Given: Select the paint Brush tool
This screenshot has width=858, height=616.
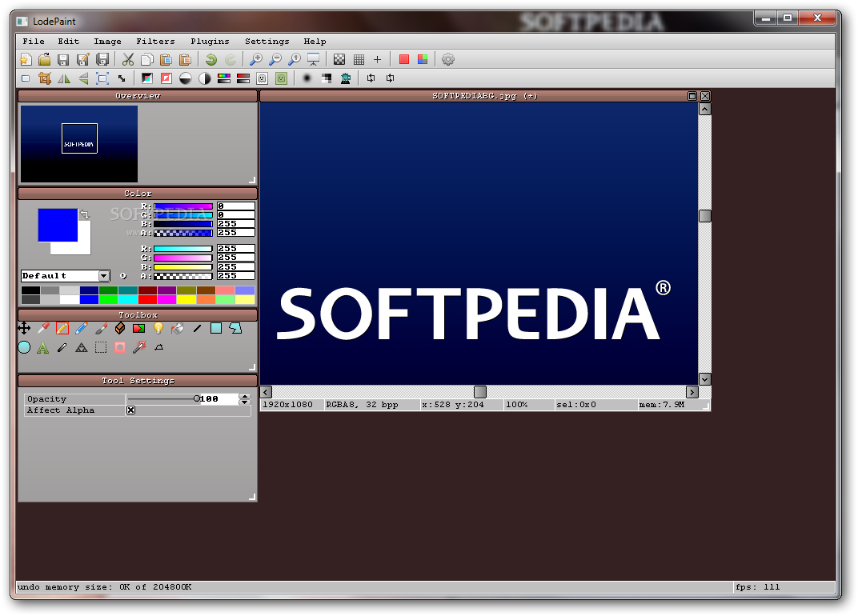Looking at the screenshot, I should pyautogui.click(x=101, y=328).
